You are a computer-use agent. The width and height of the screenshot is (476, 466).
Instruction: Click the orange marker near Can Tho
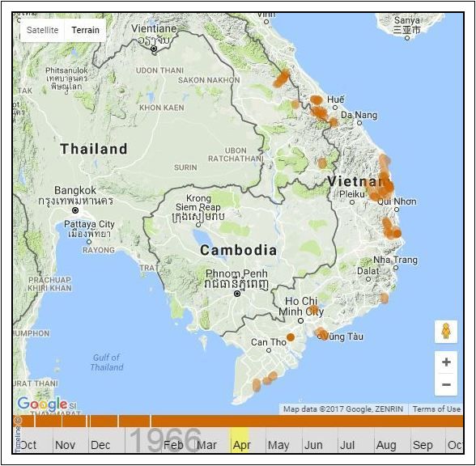pyautogui.click(x=291, y=337)
